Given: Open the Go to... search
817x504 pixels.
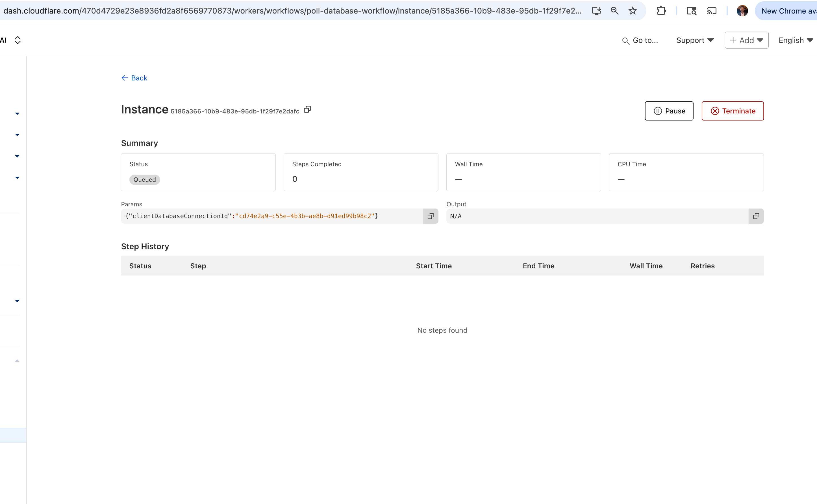Looking at the screenshot, I should [x=640, y=40].
